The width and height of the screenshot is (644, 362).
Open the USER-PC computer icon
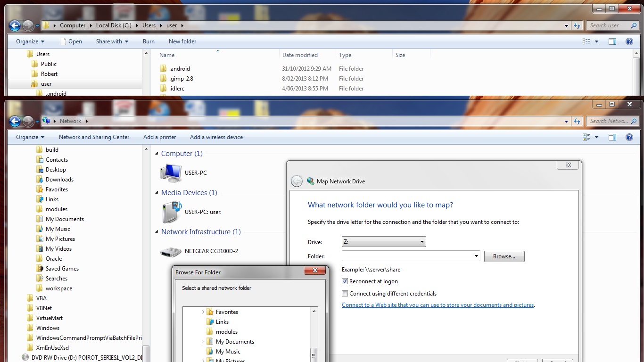click(x=171, y=173)
